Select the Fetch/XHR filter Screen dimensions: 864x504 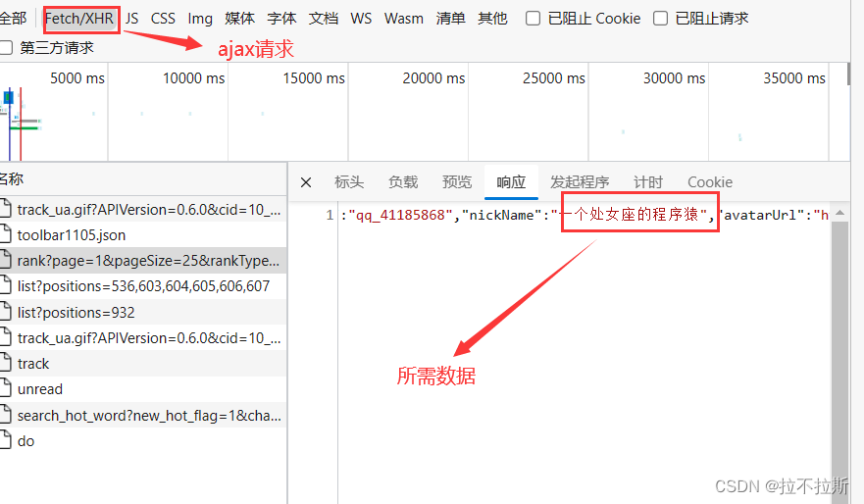click(79, 19)
